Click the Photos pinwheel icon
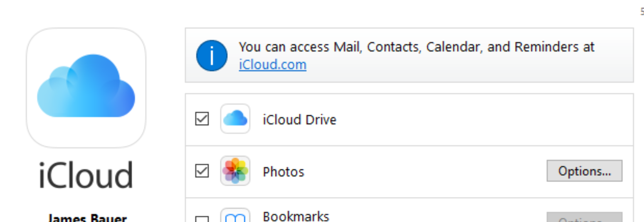This screenshot has height=222, width=644. 235,171
